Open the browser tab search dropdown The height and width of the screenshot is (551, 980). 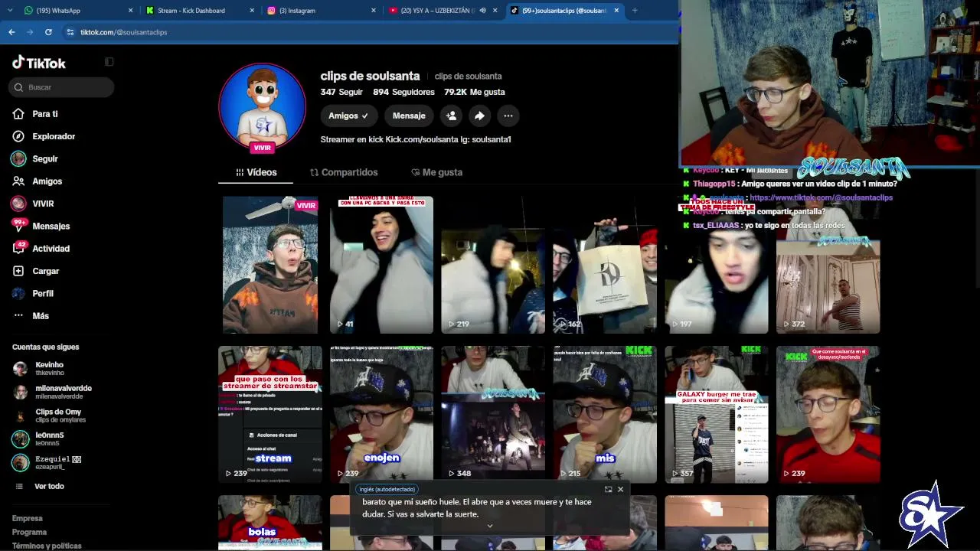click(10, 10)
